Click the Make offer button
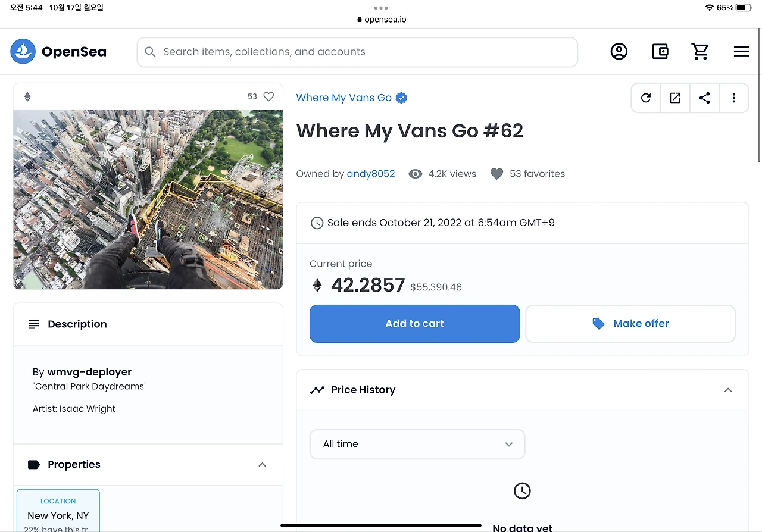Viewport: 762px width, 532px height. [x=630, y=324]
